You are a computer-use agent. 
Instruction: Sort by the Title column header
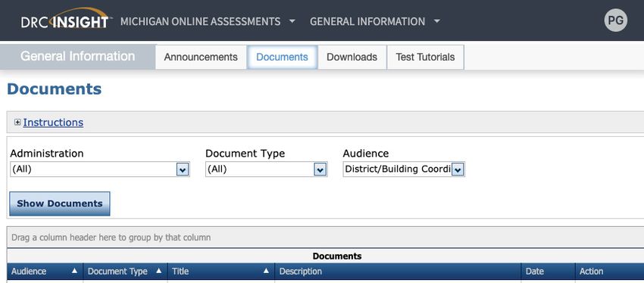tap(221, 271)
